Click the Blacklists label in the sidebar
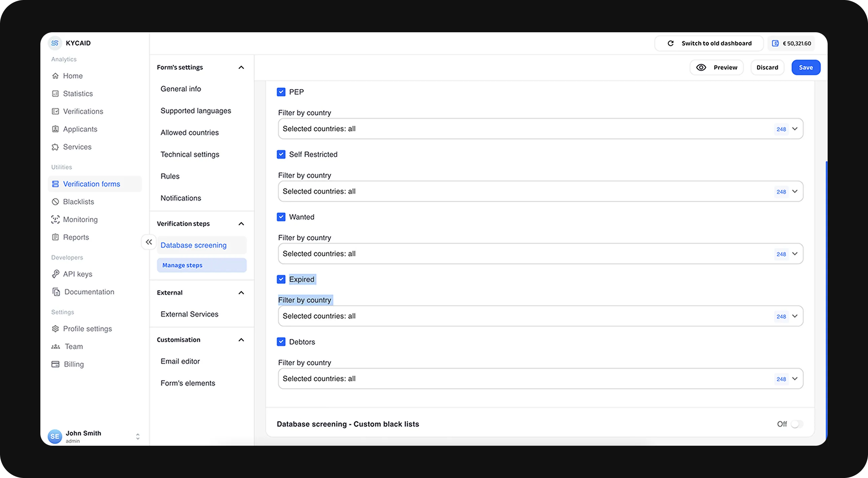Image resolution: width=868 pixels, height=478 pixels. [78, 202]
